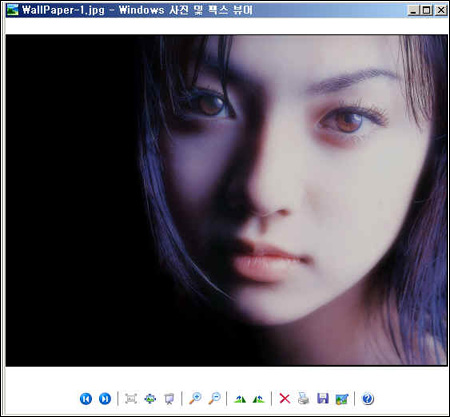Image resolution: width=450 pixels, height=417 pixels.
Task: Select the Best Fit view icon
Action: click(x=131, y=398)
